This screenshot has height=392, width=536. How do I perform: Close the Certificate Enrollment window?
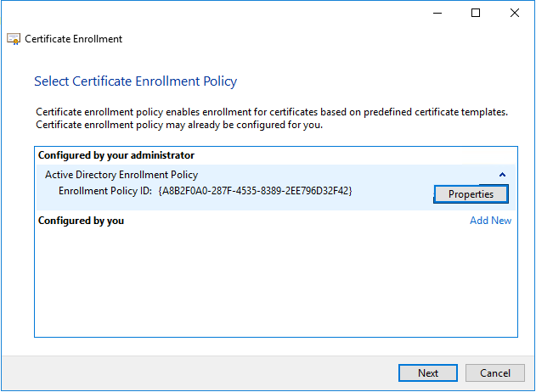(515, 13)
